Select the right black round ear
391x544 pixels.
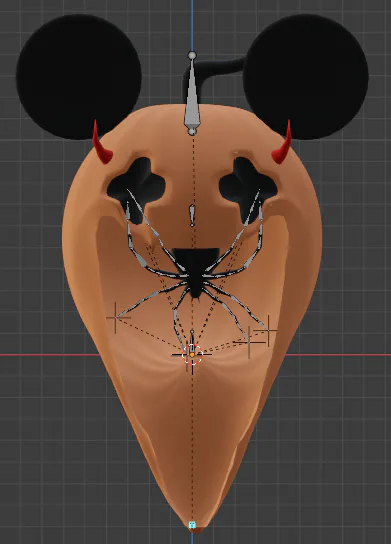pyautogui.click(x=306, y=77)
